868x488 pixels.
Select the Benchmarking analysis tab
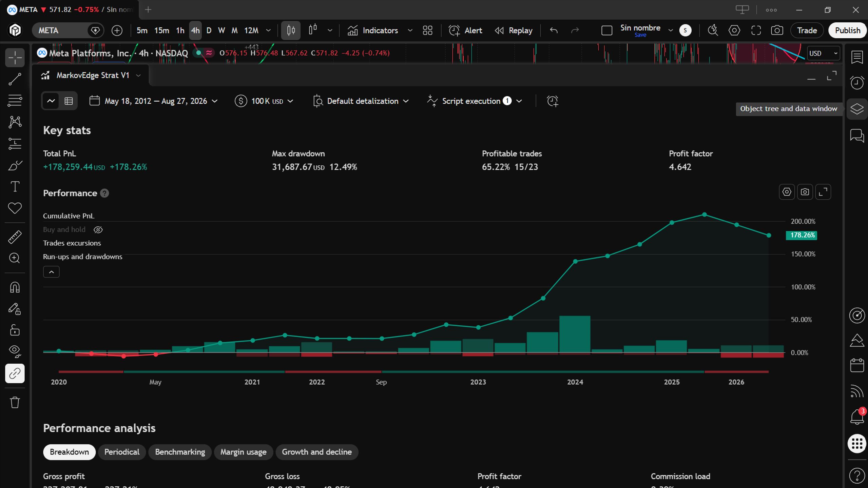click(x=180, y=452)
